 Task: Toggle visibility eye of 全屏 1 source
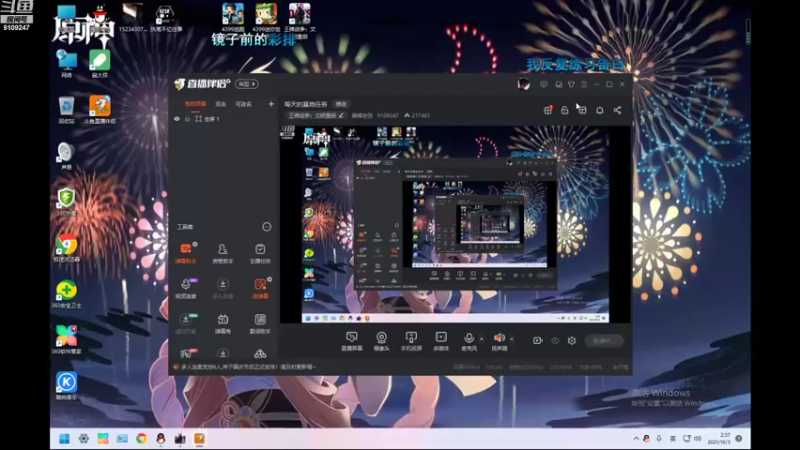pos(177,119)
